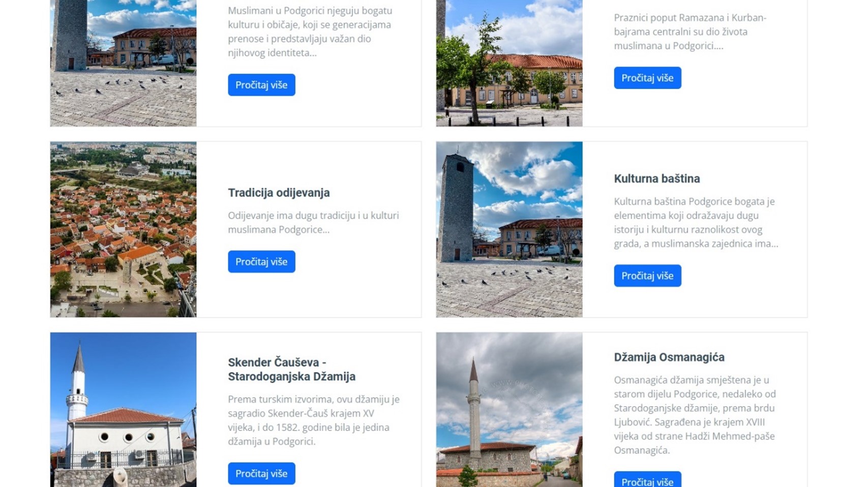Open Pročitaj više under Tradicija odijevanja

click(x=261, y=262)
